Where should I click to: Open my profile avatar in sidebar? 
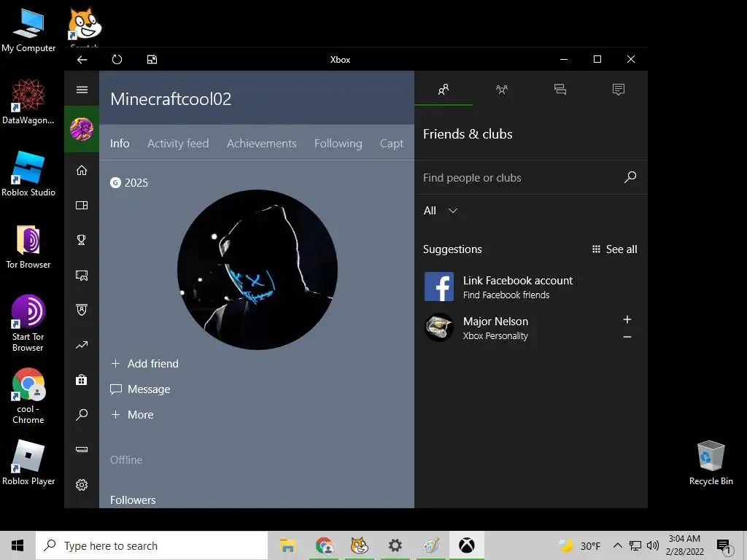pos(82,129)
